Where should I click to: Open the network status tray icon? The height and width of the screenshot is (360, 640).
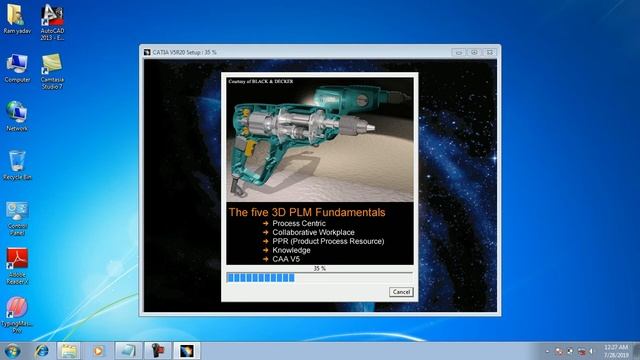(582, 351)
